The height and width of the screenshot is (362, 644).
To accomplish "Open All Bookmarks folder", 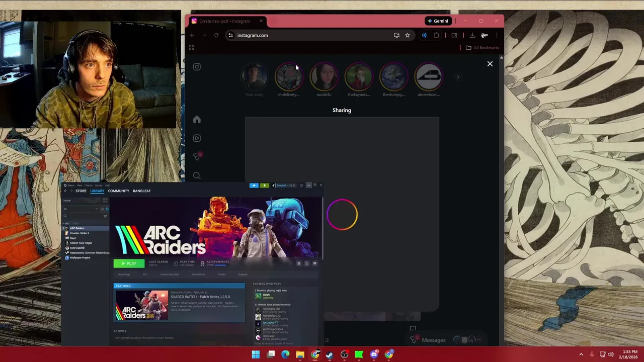I will click(482, 48).
